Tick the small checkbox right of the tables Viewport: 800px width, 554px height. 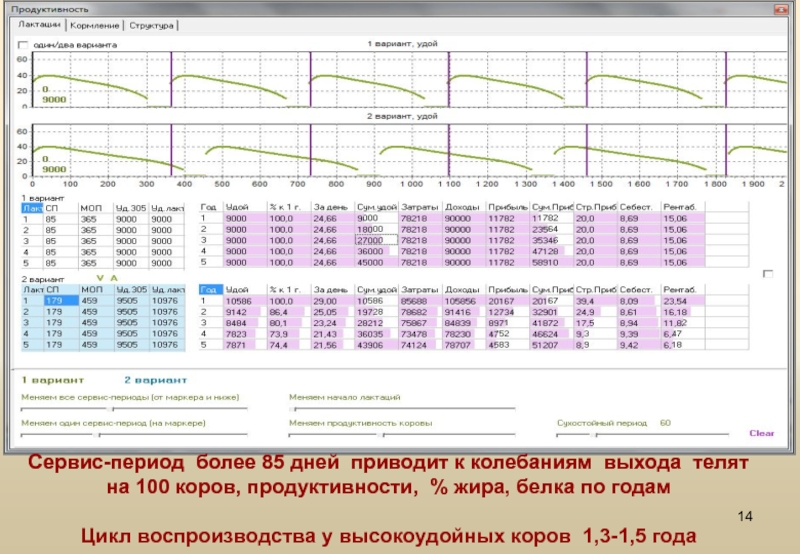(x=768, y=274)
